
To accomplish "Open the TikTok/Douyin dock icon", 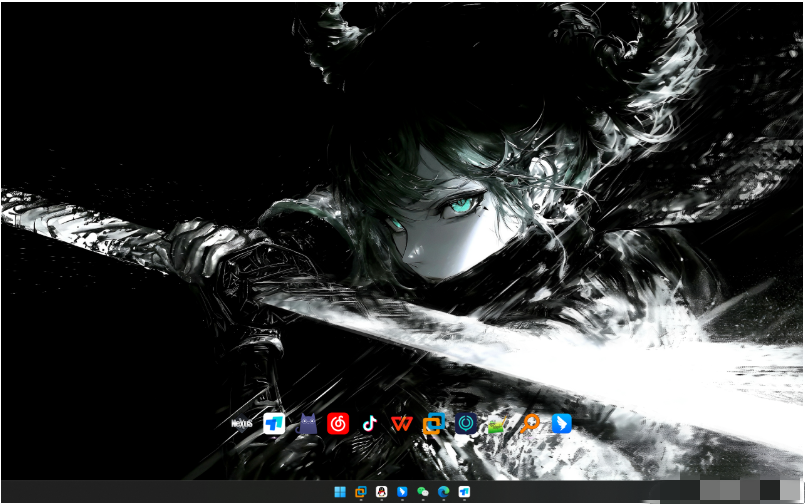I will click(x=370, y=423).
